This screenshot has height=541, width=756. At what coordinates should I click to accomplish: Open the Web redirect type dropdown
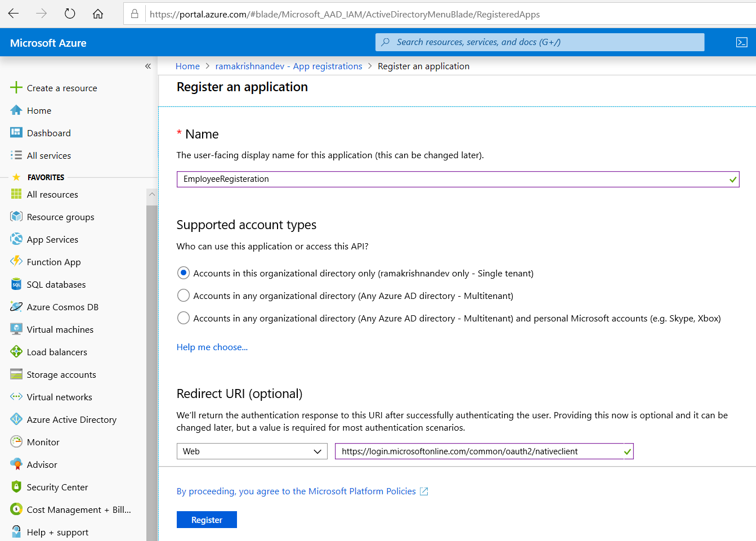click(252, 451)
